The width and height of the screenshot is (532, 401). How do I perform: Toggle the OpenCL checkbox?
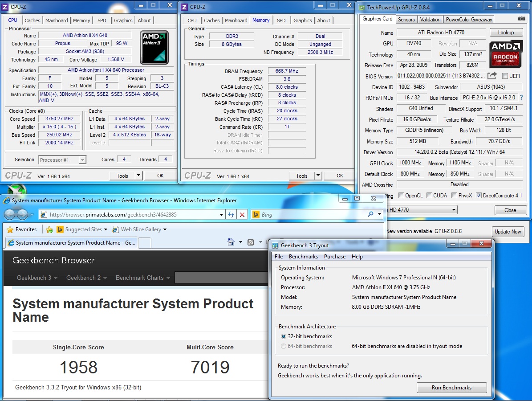pos(402,195)
